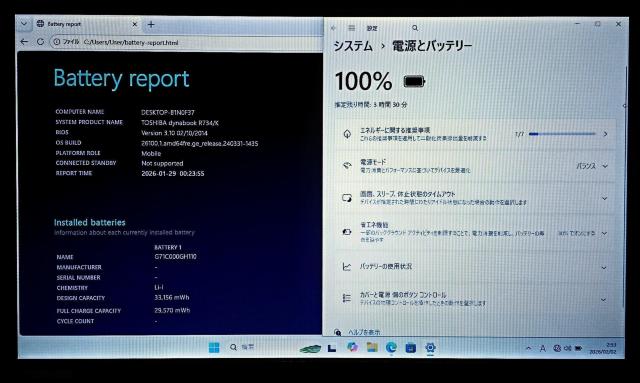Click the Settings gear icon in taskbar
The image size is (640, 383).
point(430,347)
